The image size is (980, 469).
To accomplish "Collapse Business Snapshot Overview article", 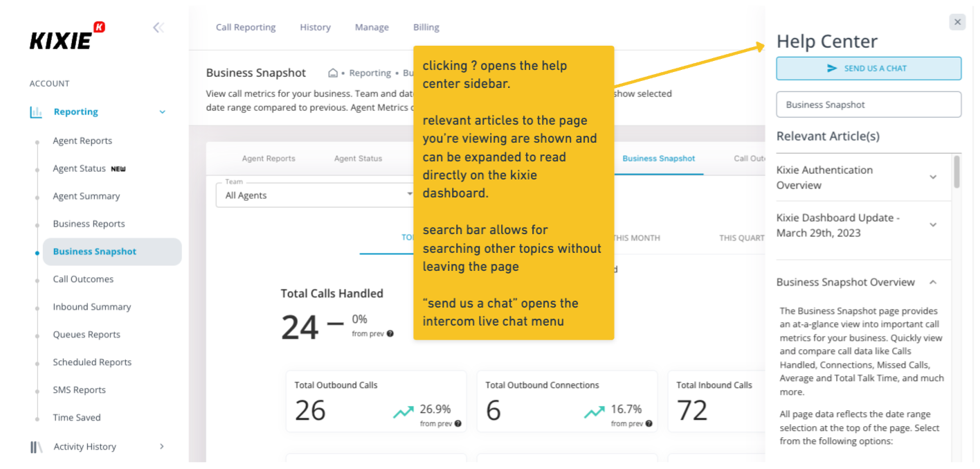I will click(x=933, y=282).
